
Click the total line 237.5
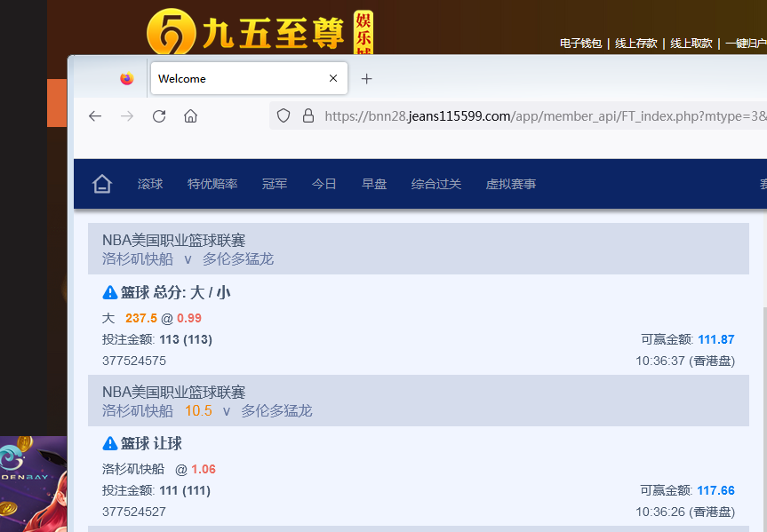click(141, 318)
